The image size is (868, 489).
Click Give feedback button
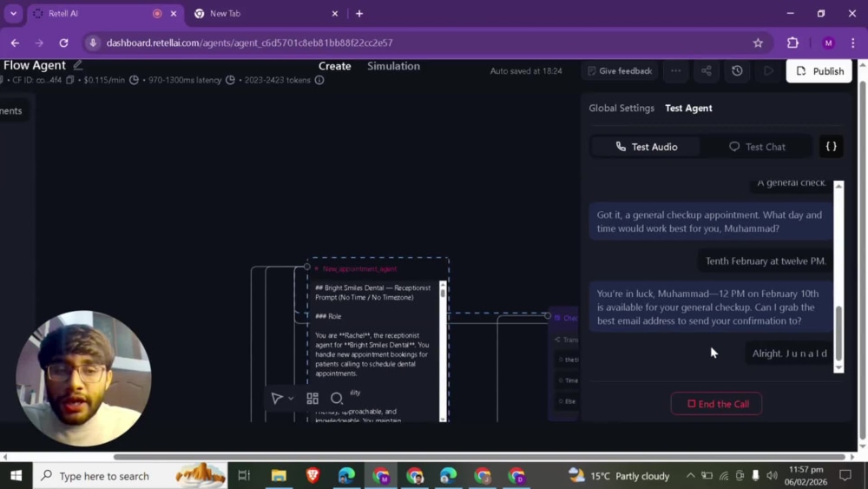pyautogui.click(x=620, y=71)
